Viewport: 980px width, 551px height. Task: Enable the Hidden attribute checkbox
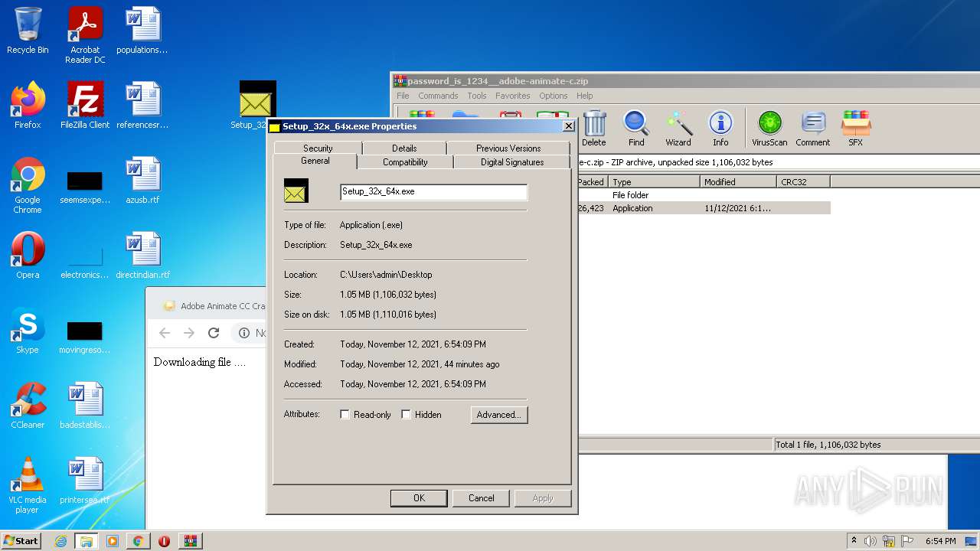pyautogui.click(x=406, y=414)
